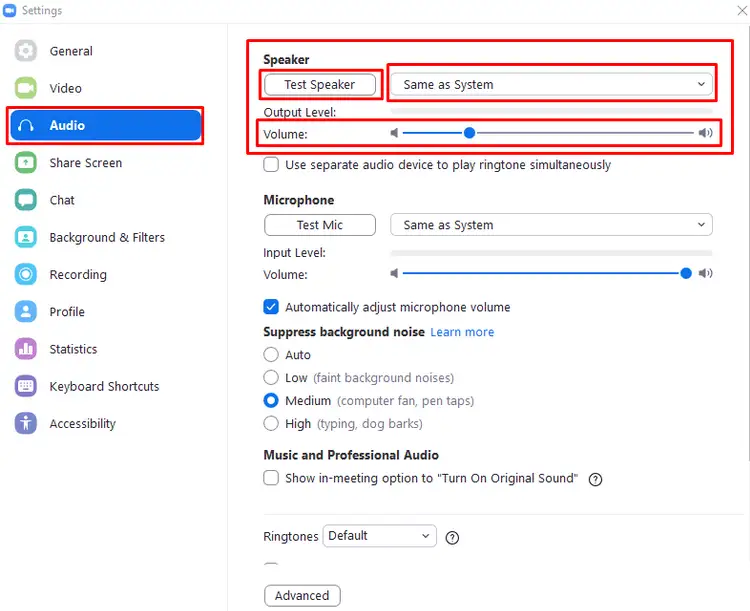Click help icon next to Ringtones dropdown
The width and height of the screenshot is (750, 611).
point(452,538)
